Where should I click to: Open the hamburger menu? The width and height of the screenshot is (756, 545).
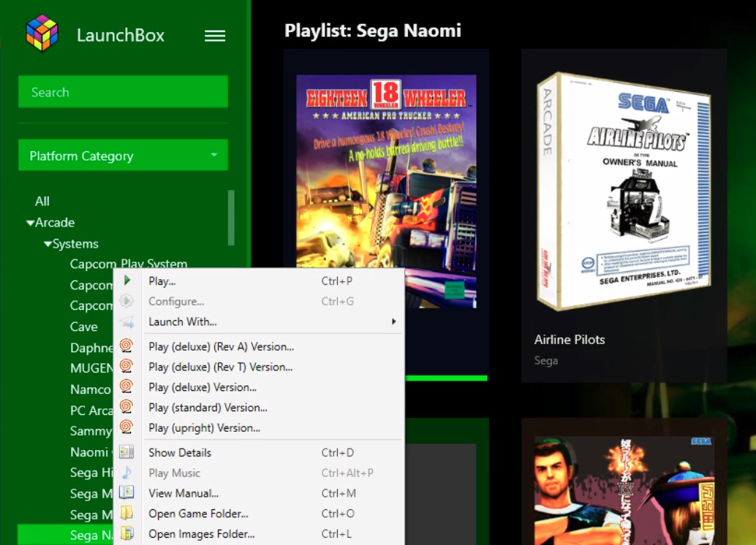215,36
